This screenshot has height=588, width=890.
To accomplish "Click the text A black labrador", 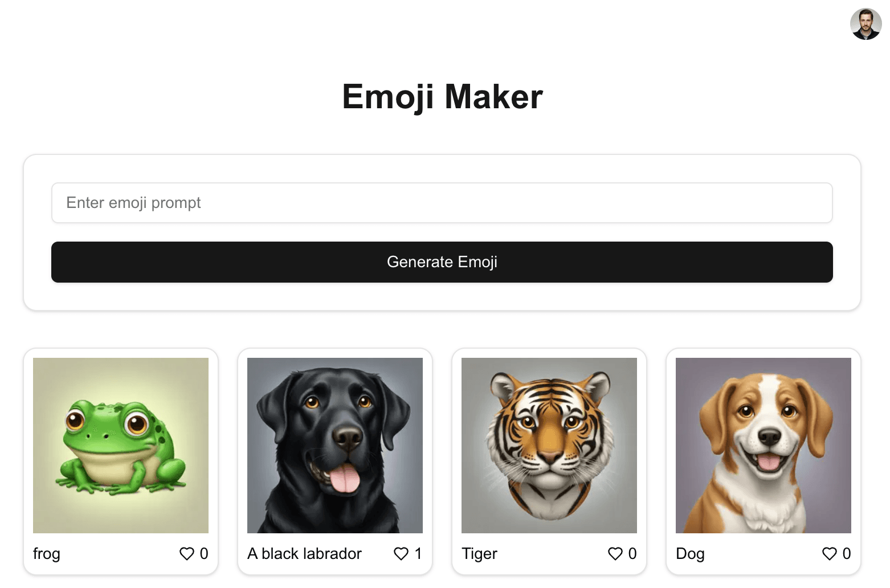I will coord(304,553).
